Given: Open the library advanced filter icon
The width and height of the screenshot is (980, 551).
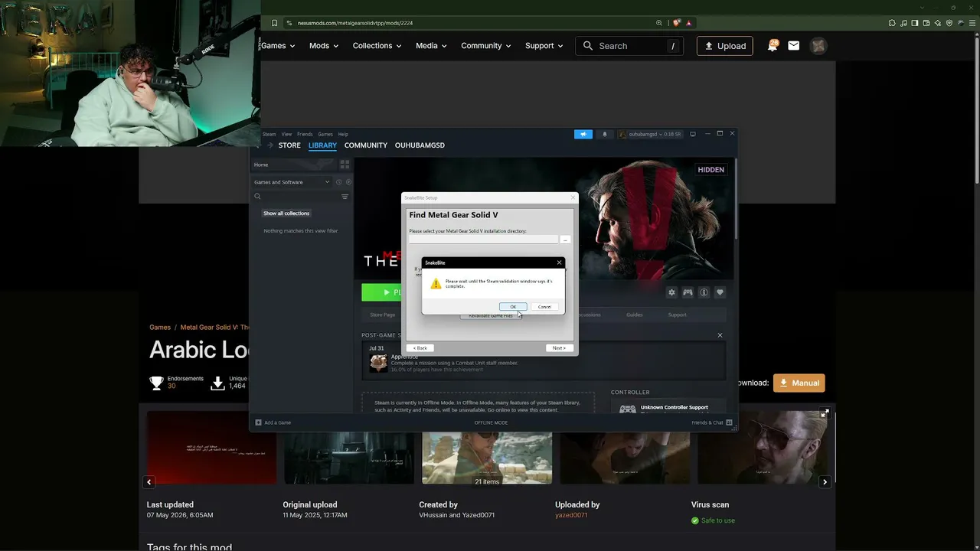Looking at the screenshot, I should click(345, 197).
